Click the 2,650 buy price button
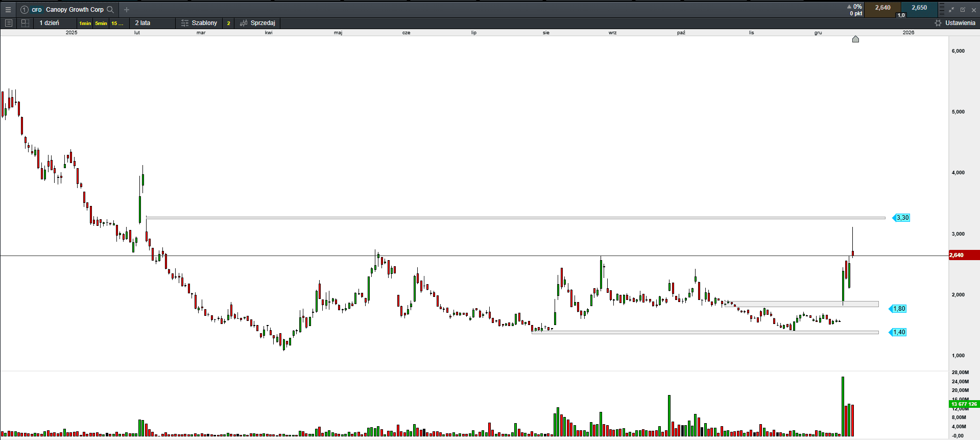 [x=919, y=8]
